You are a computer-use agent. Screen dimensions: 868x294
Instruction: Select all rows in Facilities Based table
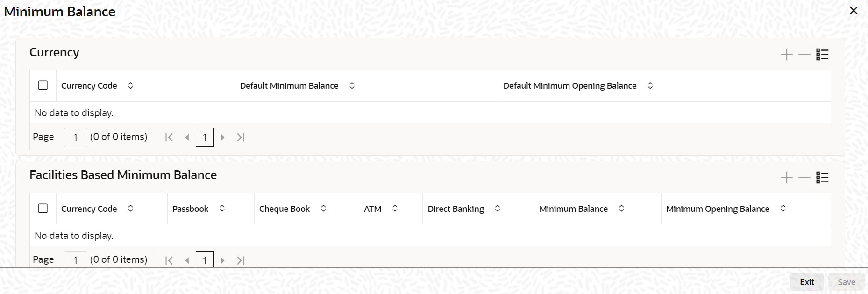click(43, 209)
